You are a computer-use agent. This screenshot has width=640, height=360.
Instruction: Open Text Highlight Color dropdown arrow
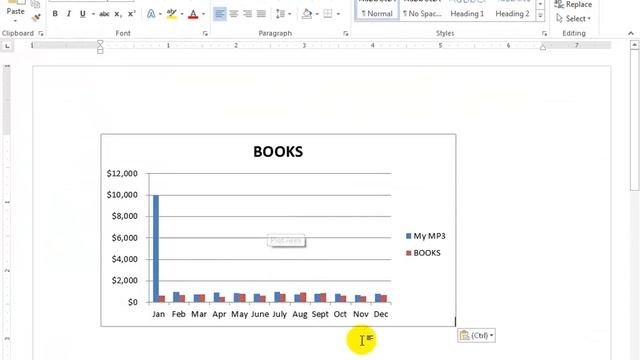click(182, 14)
